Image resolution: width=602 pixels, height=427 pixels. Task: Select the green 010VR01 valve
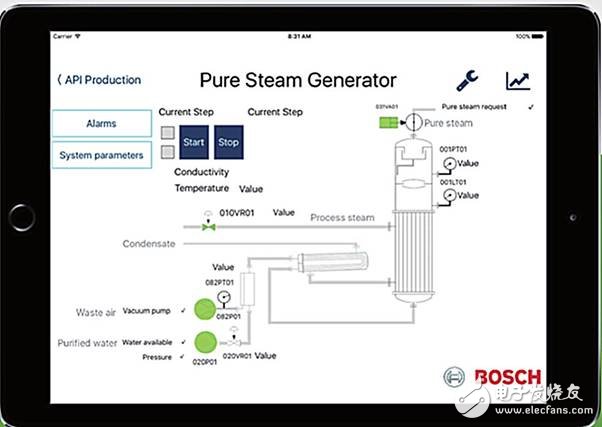[x=208, y=228]
